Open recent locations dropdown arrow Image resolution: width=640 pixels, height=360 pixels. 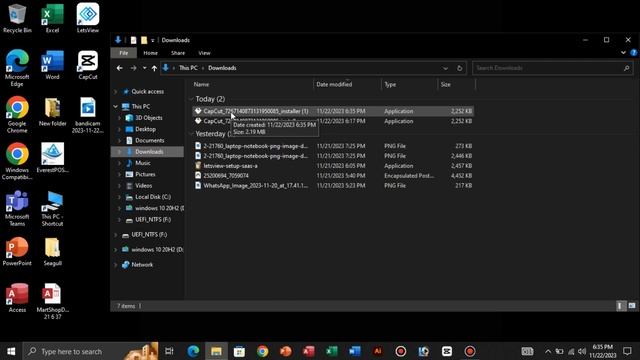pyautogui.click(x=144, y=68)
